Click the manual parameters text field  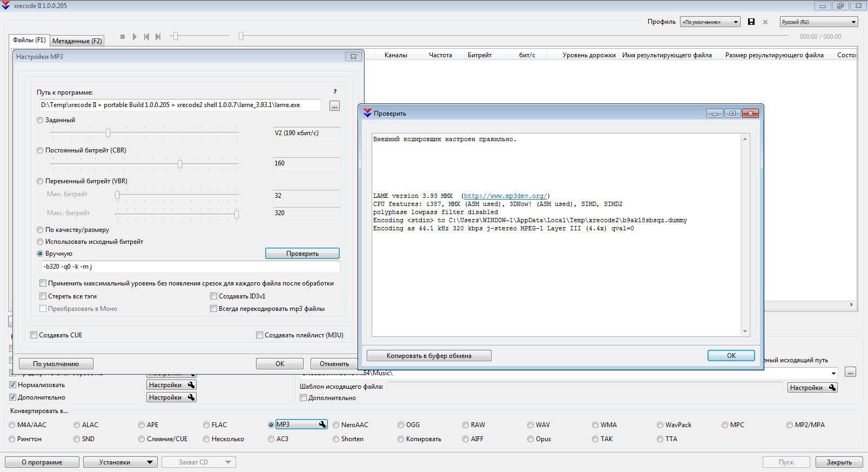191,267
